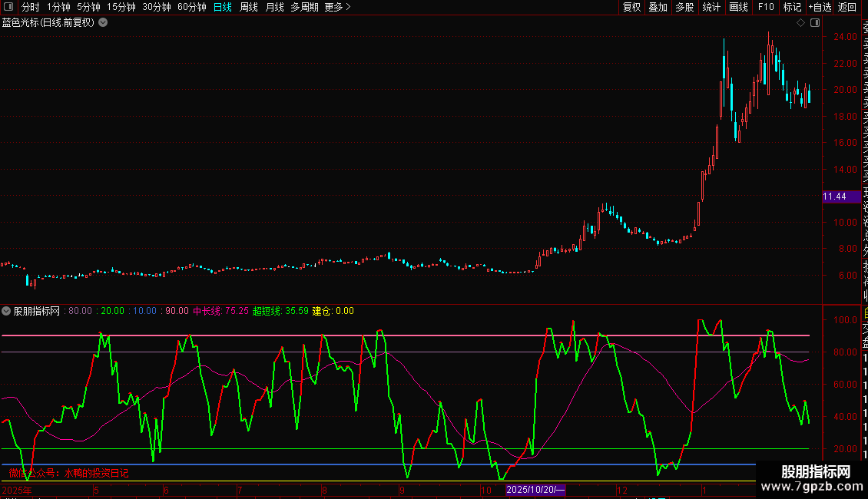The image size is (868, 499).
Task: Switch to the 周线 weekly tab
Action: [249, 7]
